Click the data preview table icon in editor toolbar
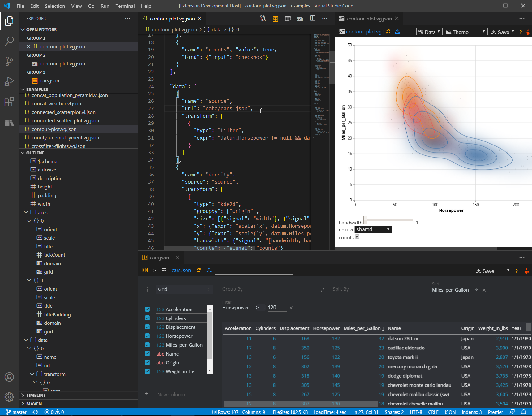Image resolution: width=532 pixels, height=416 pixels. 275,19
